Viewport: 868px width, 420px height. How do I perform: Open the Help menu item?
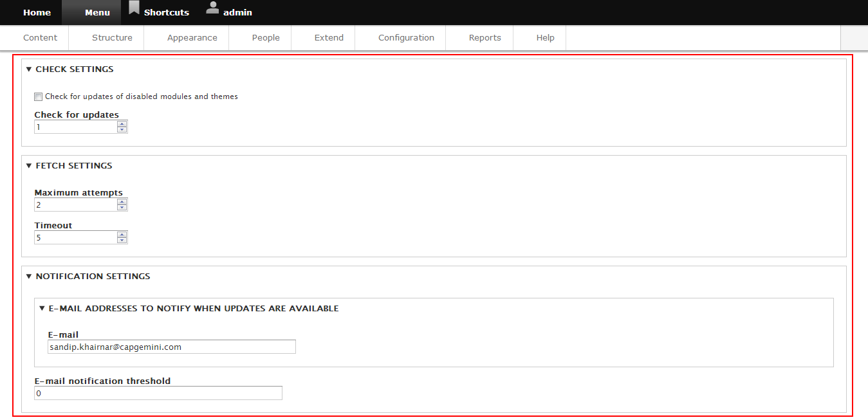pos(545,38)
